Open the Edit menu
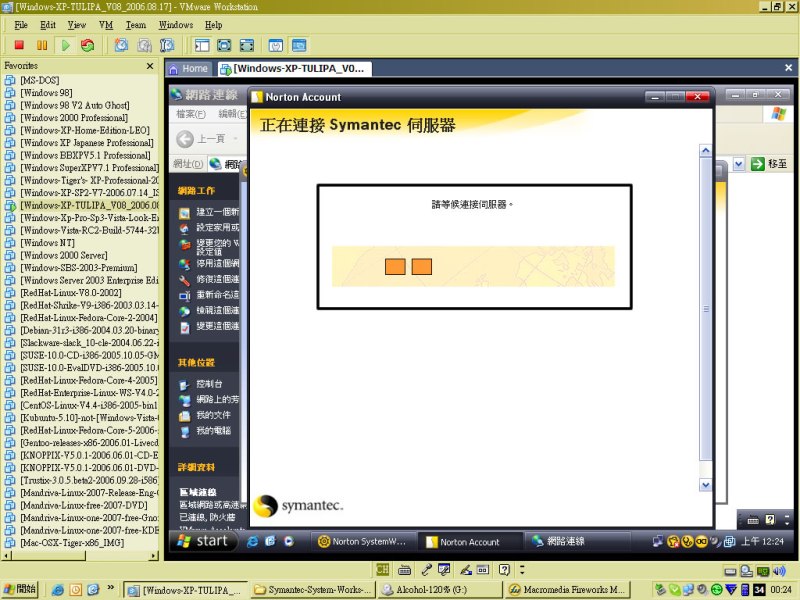800x600 pixels. [48, 25]
